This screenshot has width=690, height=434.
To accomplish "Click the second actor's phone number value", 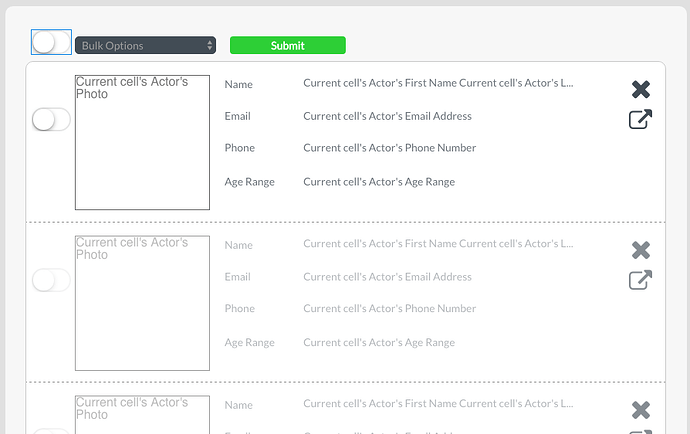I will (x=389, y=309).
